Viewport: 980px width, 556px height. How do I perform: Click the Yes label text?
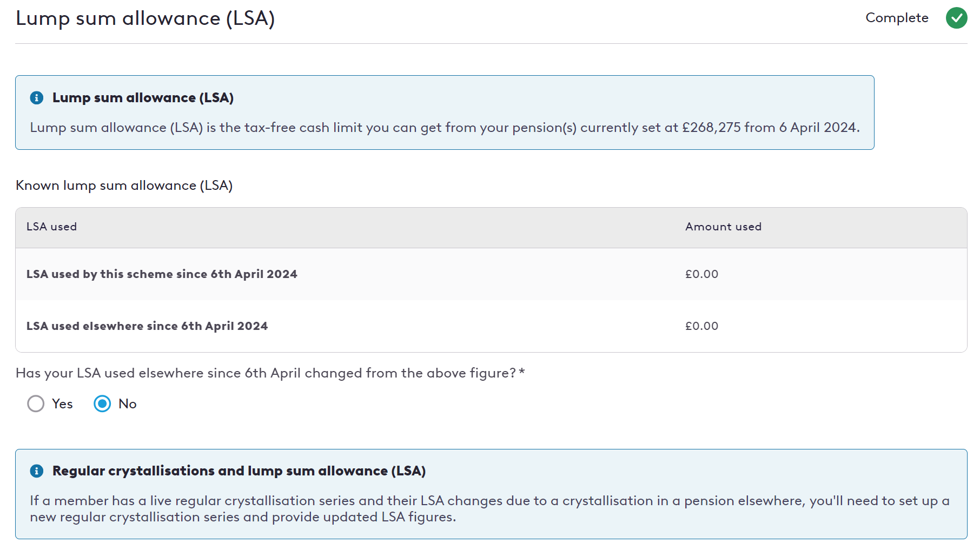click(62, 404)
